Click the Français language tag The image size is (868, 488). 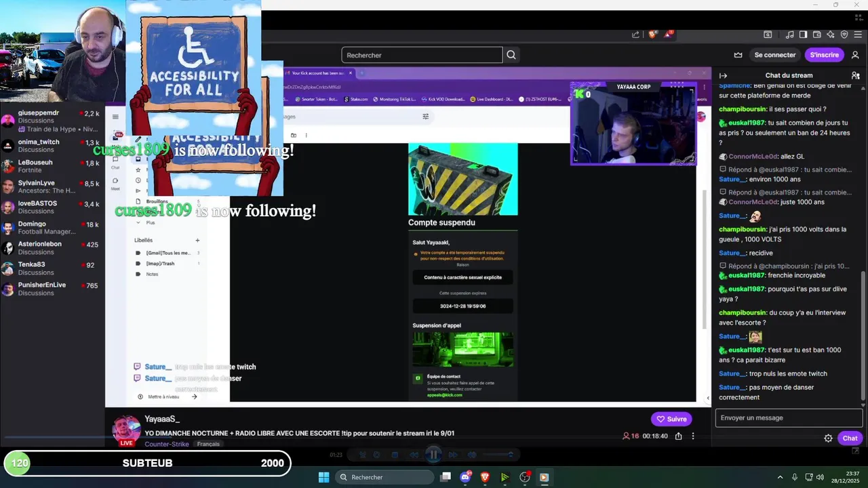[x=208, y=444]
